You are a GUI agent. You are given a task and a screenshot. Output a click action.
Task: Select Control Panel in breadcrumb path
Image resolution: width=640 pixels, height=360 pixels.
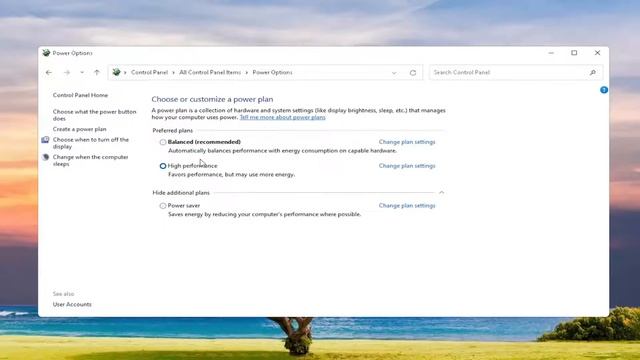[x=149, y=72]
